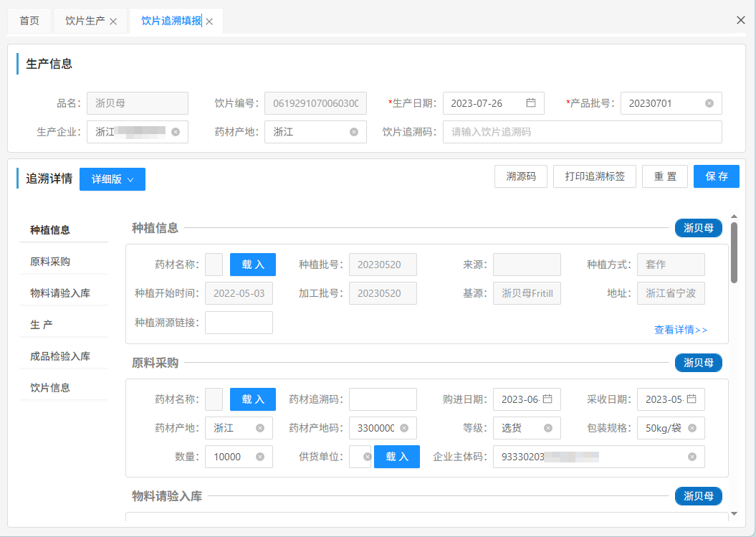Clear the 产品批号 field with its X icon
Image resolution: width=756 pixels, height=537 pixels.
pyautogui.click(x=709, y=103)
